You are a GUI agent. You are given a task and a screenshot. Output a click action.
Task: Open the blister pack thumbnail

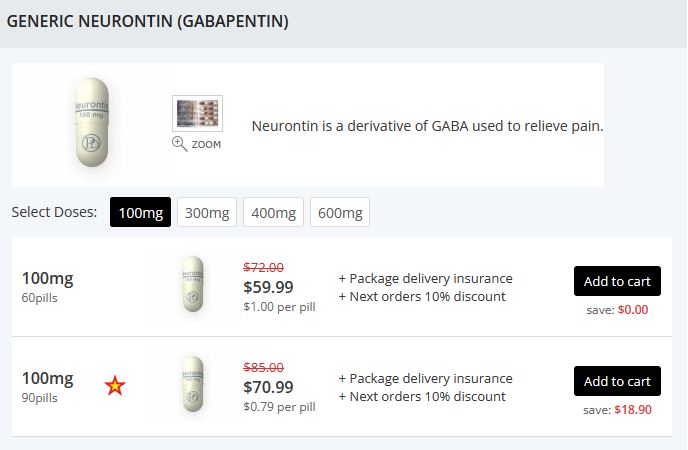(x=197, y=114)
